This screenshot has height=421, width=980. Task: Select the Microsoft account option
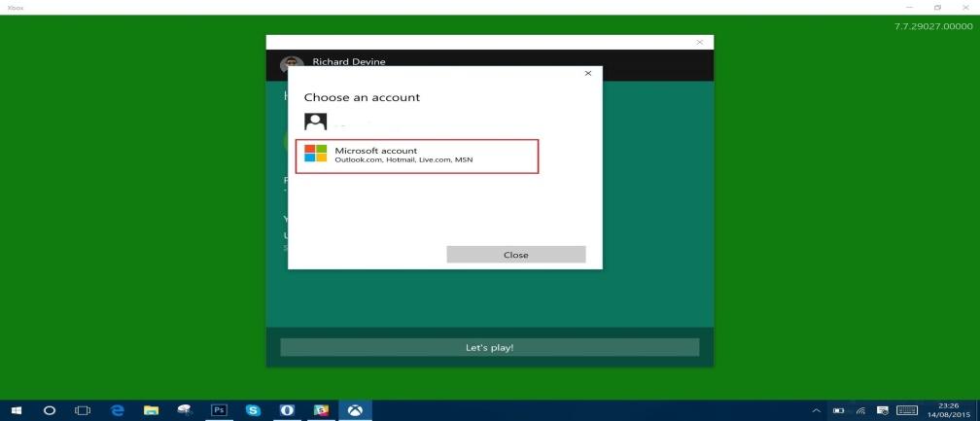(x=417, y=157)
